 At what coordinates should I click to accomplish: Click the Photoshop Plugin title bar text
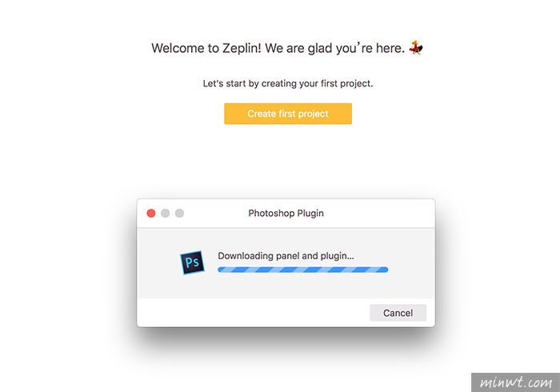click(286, 213)
